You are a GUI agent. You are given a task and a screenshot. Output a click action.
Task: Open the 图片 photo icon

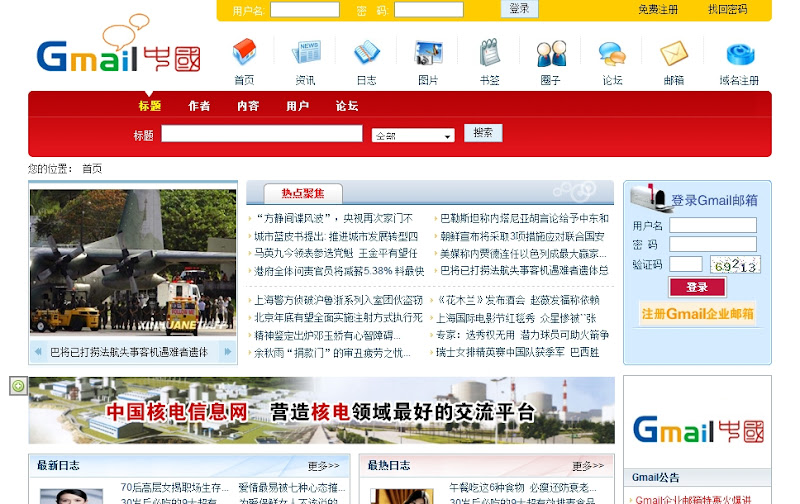pos(428,52)
